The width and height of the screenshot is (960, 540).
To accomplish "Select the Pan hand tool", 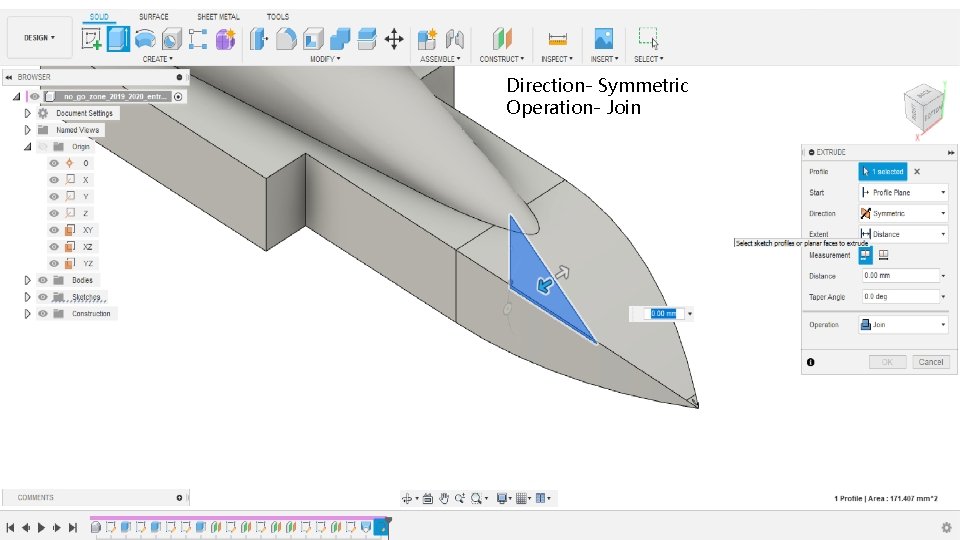I will pos(444,498).
